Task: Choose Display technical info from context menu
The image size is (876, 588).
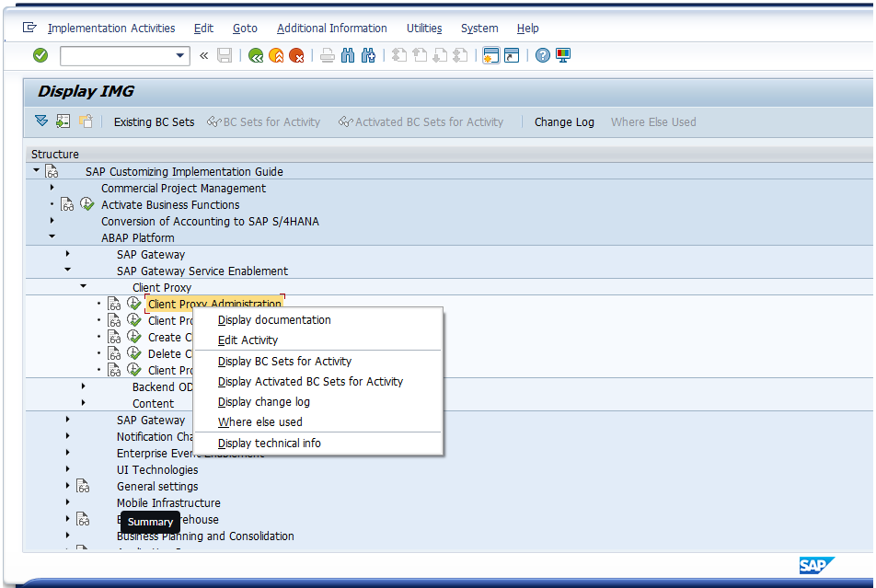Action: 318,443
